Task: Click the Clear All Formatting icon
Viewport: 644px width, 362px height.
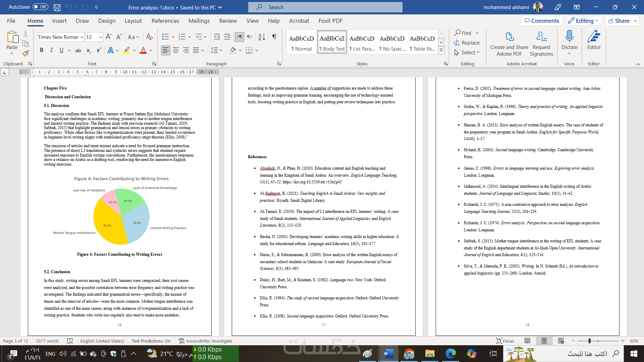Action: [150, 37]
